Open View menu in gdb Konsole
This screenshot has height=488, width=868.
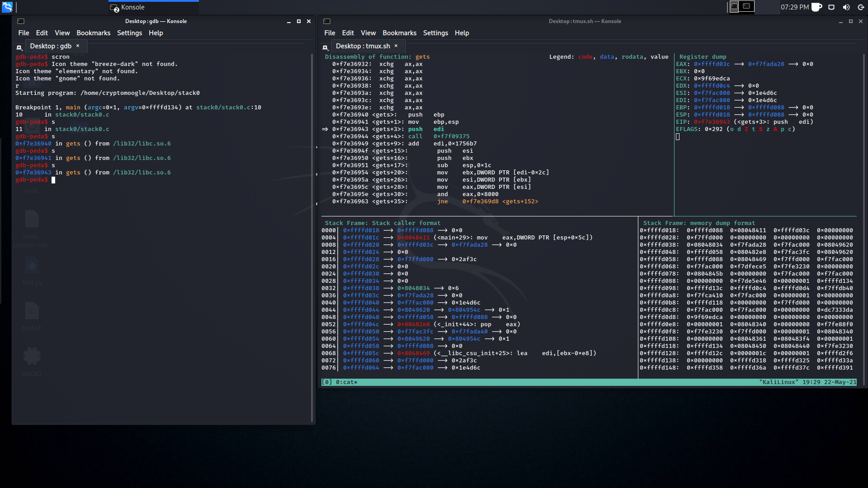(62, 33)
